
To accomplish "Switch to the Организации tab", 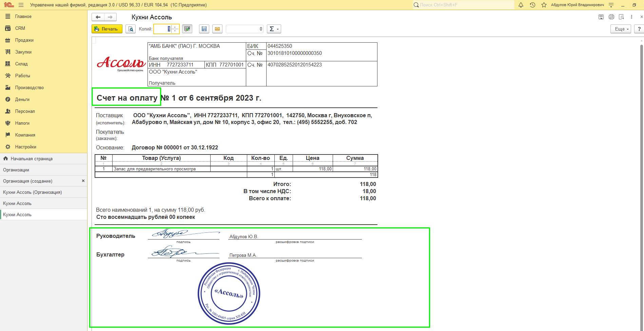I will (x=43, y=170).
